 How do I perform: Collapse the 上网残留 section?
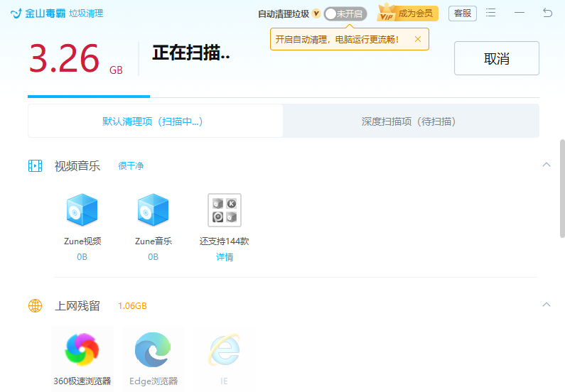pos(546,305)
